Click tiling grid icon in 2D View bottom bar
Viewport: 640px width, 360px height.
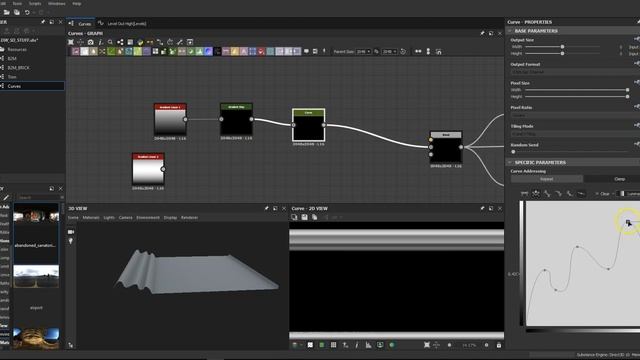[333, 345]
